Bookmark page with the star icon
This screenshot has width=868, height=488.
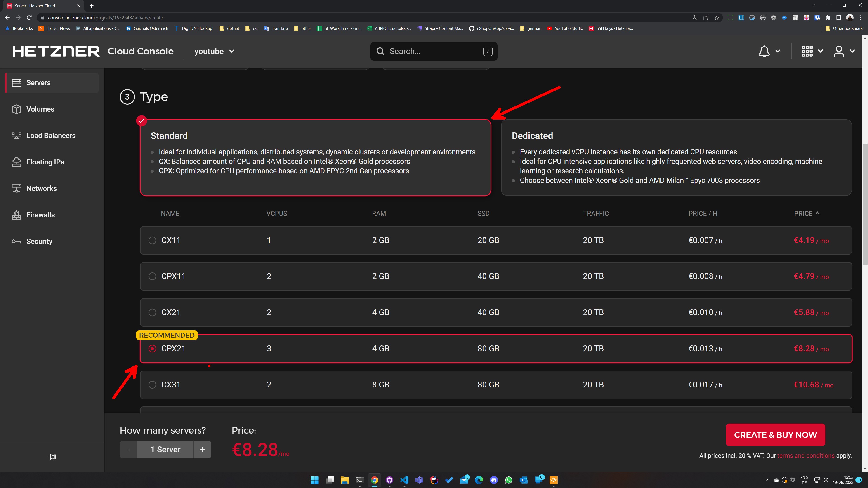coord(717,18)
